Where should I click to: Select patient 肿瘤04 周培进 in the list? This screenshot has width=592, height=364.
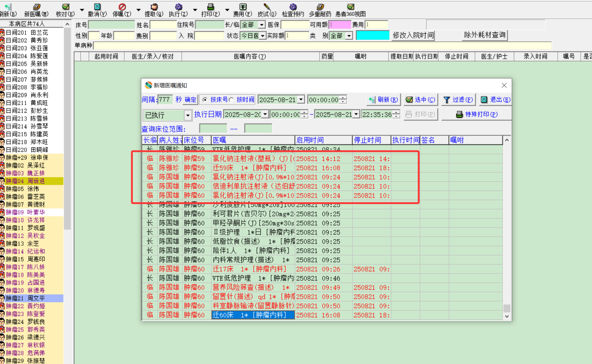tap(25, 181)
